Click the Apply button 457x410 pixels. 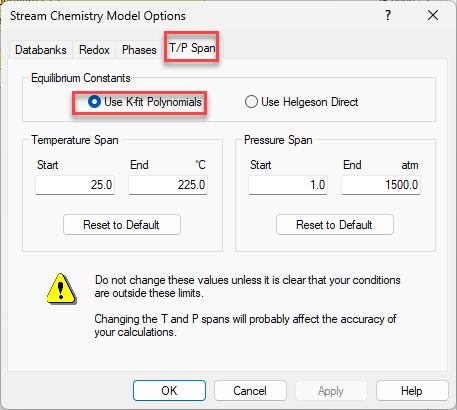[x=331, y=391]
